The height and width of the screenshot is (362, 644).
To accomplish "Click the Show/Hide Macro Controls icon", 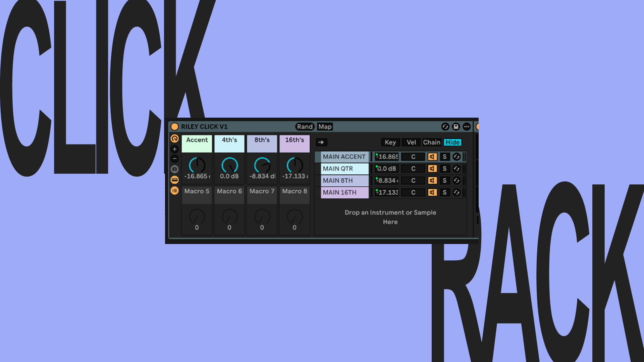I will click(174, 138).
